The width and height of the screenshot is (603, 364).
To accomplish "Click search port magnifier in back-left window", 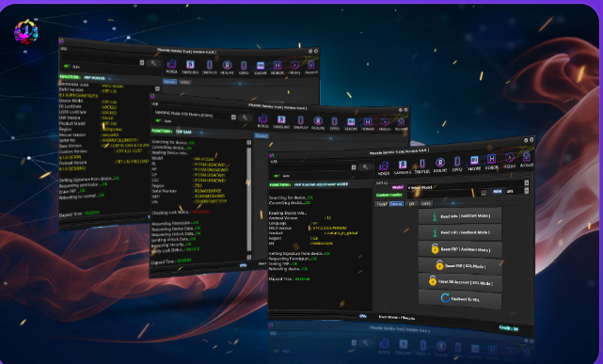I will click(153, 63).
